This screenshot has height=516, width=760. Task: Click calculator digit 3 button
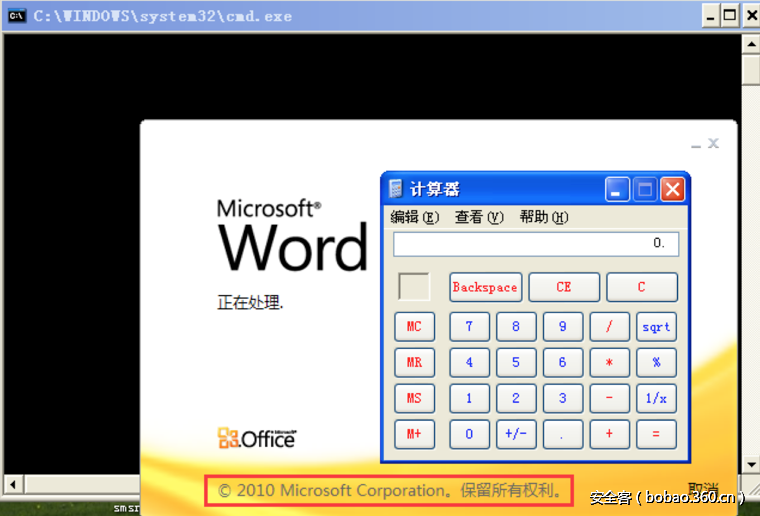coord(563,398)
